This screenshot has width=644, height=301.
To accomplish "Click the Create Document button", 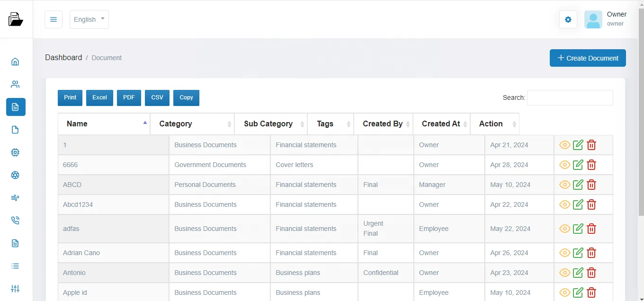I will tap(587, 58).
